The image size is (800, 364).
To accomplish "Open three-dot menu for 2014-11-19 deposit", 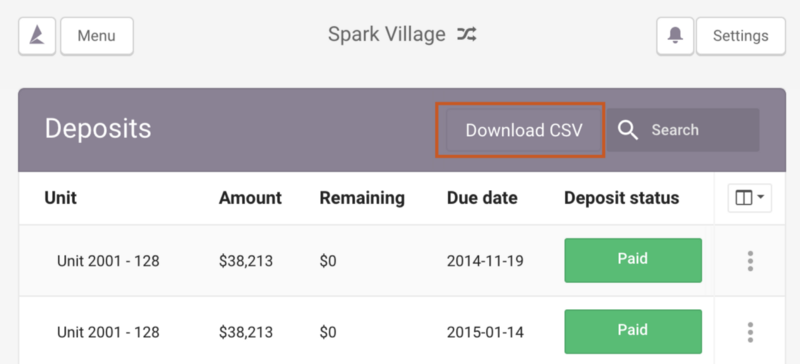I will coord(750,261).
